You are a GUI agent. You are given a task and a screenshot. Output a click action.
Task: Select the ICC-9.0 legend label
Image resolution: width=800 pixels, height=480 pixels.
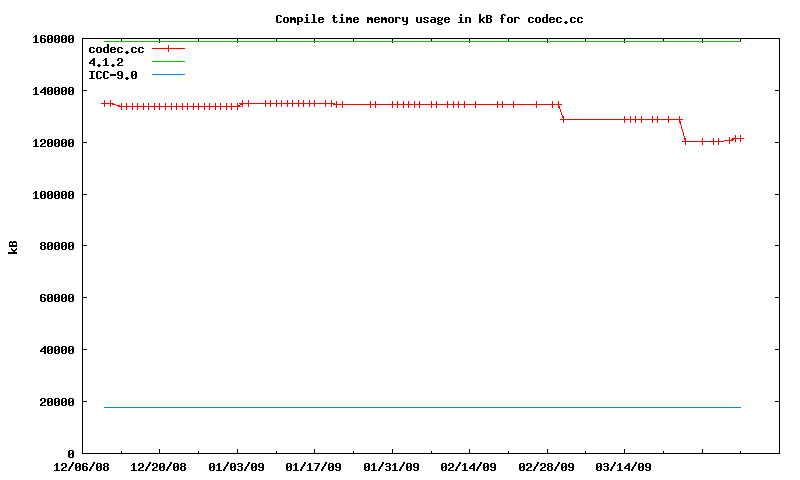[113, 75]
